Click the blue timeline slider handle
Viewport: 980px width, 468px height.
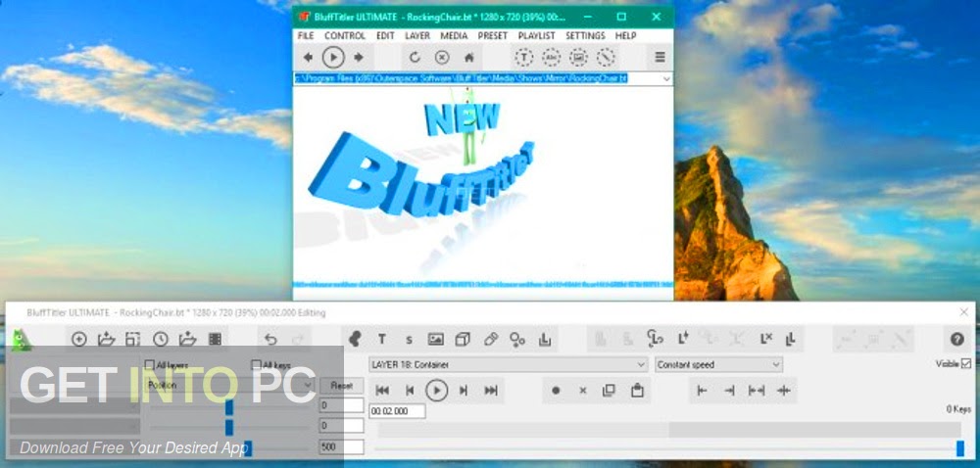pos(960,447)
